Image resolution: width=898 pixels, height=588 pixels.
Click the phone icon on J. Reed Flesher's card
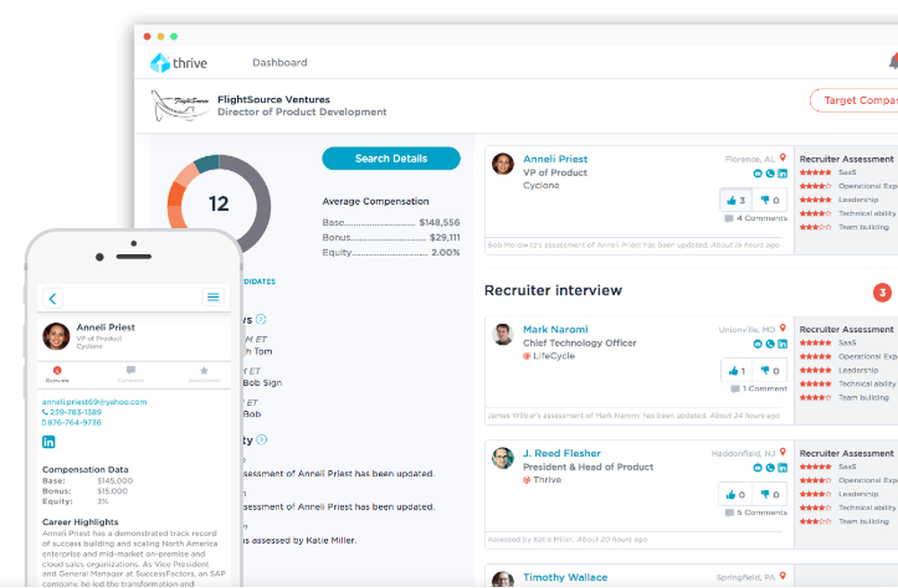(770, 468)
